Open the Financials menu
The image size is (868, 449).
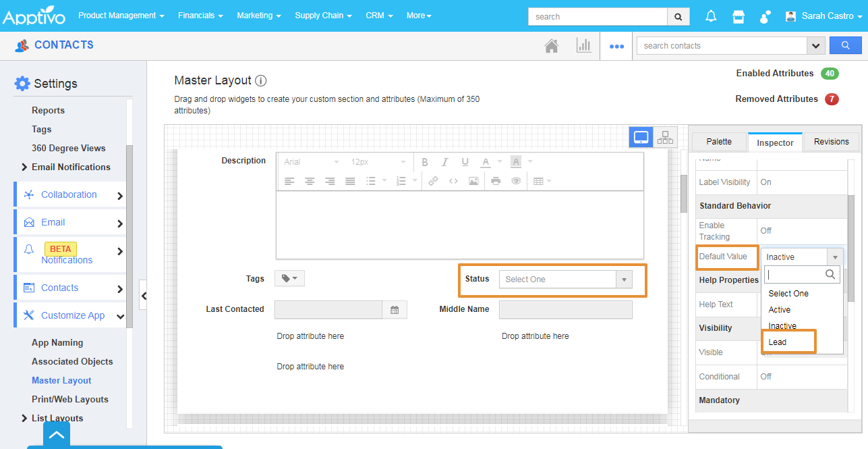[200, 16]
